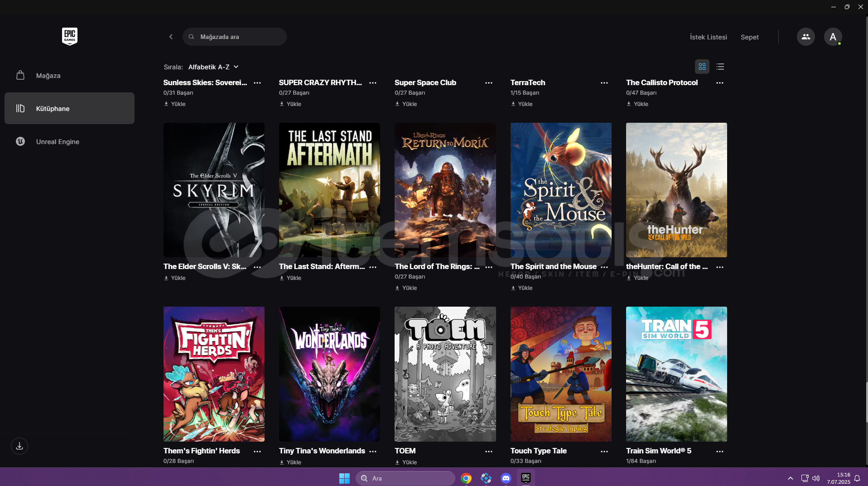Open Chrome from the taskbar

pos(466,478)
